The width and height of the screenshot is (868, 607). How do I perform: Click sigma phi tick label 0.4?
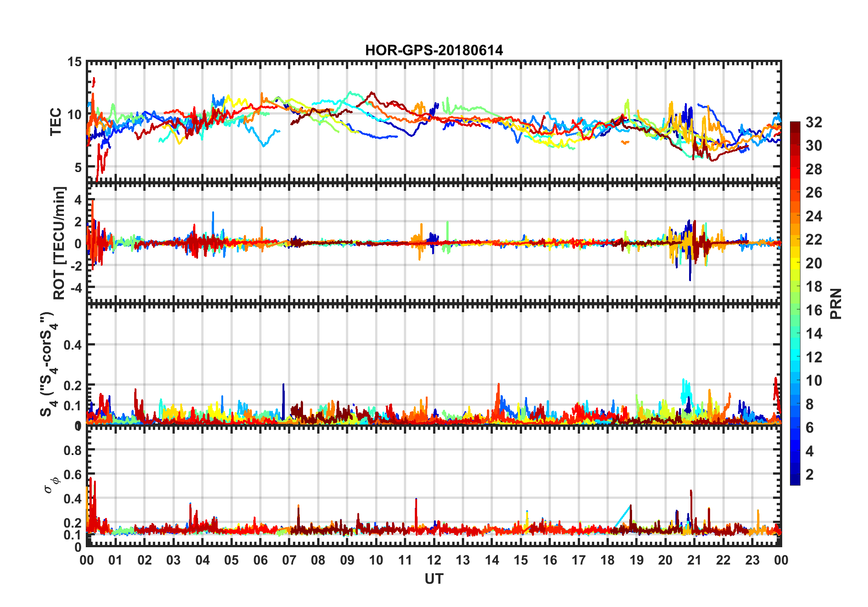coord(73,499)
